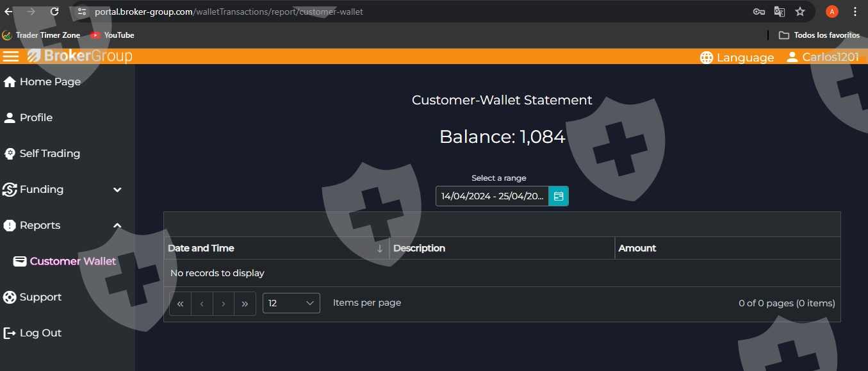The image size is (868, 371).
Task: Open Trader Timer Zone bookmark
Action: pos(42,35)
